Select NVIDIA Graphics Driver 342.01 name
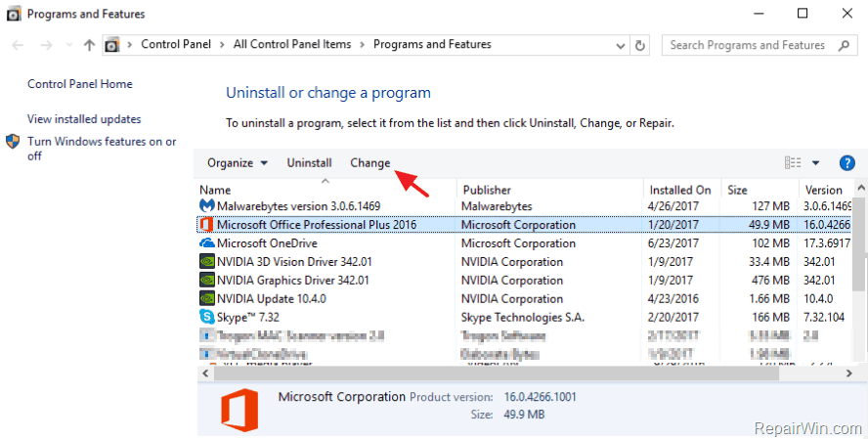The width and height of the screenshot is (868, 439). [x=293, y=280]
